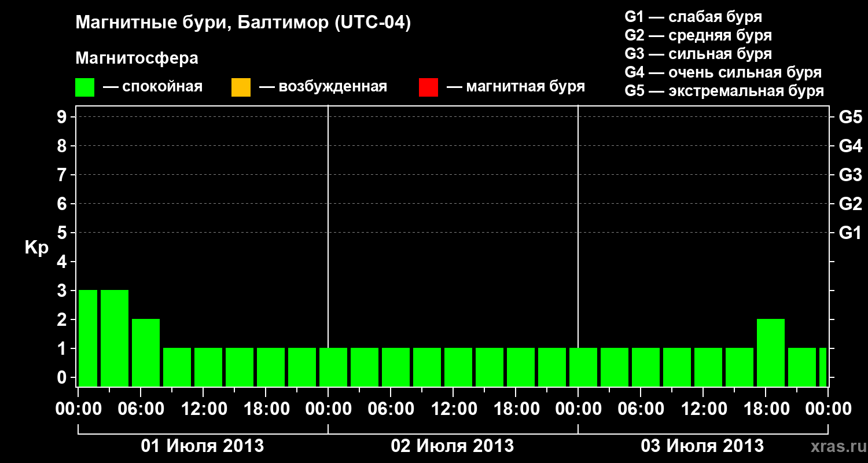Click the '06:00' time label under 01 July
868x463 pixels.
coord(141,409)
